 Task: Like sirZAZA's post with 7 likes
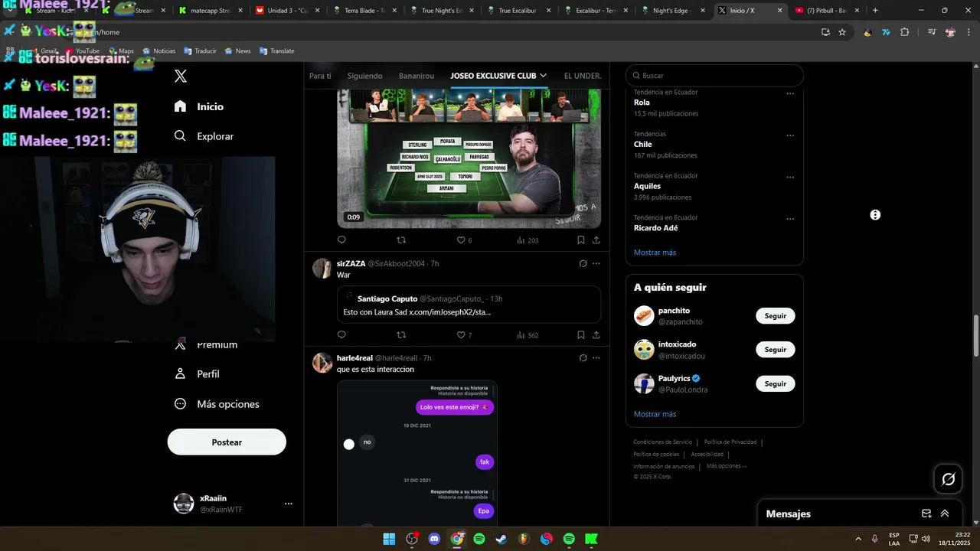[464, 334]
